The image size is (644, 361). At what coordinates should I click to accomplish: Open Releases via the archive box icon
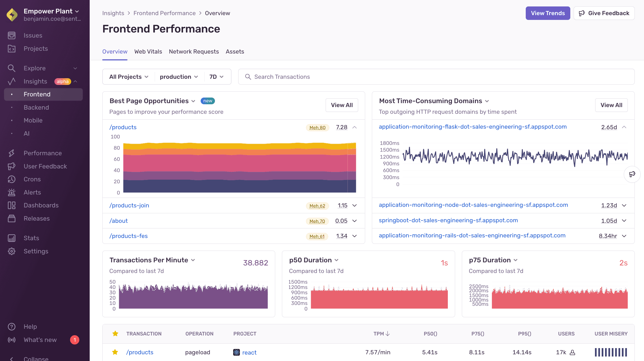tap(11, 218)
